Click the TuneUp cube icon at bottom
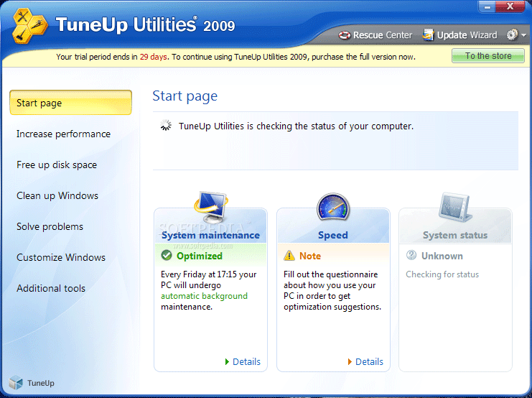 pyautogui.click(x=16, y=383)
